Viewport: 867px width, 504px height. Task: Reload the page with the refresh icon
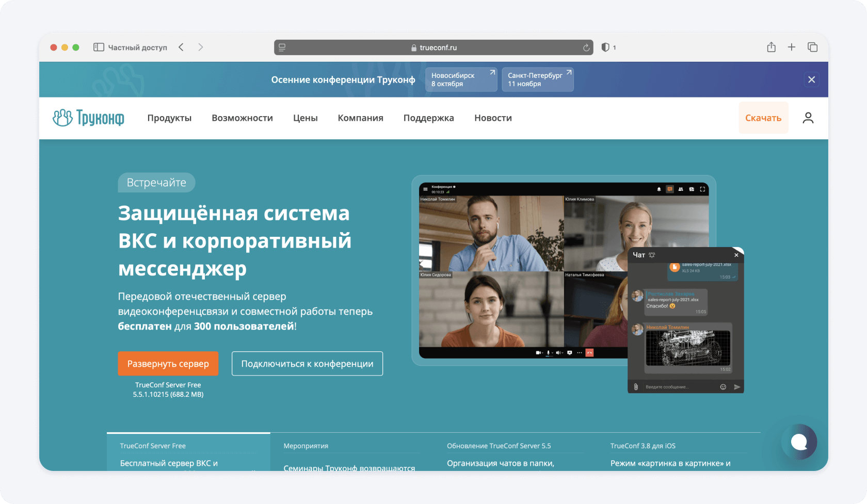click(x=586, y=47)
